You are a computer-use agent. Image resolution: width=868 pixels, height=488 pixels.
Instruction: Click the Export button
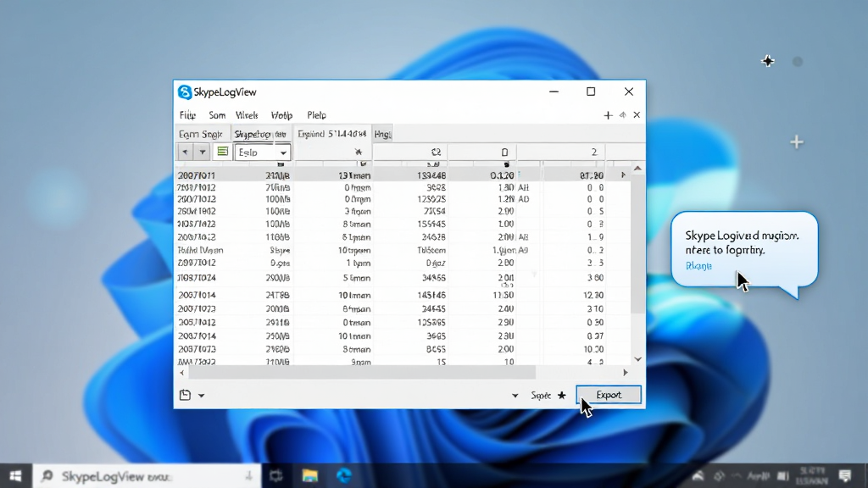coord(609,395)
